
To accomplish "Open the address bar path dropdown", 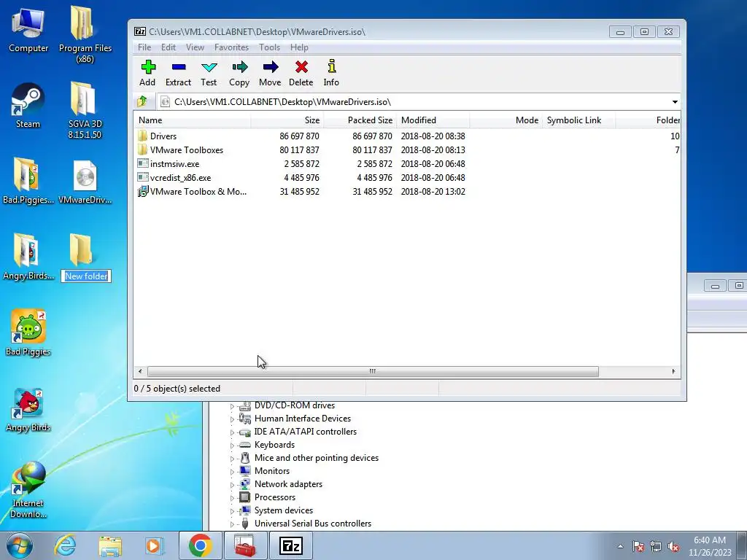I will click(675, 102).
